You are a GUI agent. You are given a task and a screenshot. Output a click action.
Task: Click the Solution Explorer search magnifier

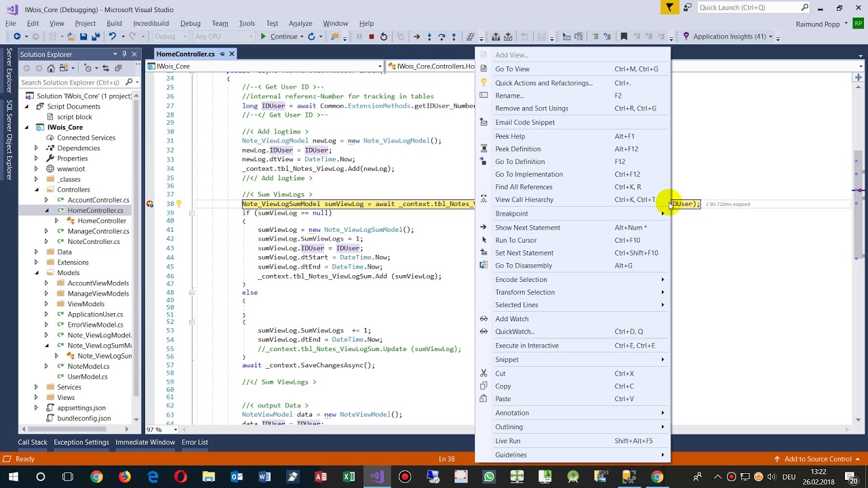[129, 82]
